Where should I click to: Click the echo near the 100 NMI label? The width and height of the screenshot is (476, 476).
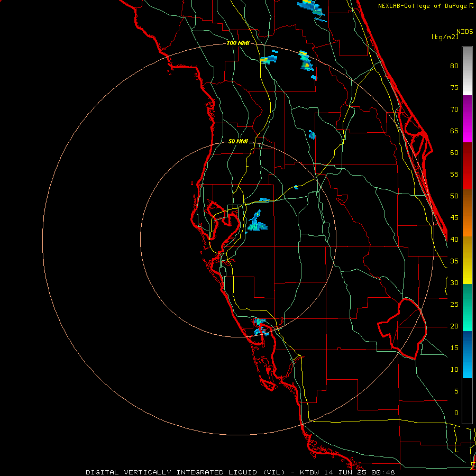(269, 57)
